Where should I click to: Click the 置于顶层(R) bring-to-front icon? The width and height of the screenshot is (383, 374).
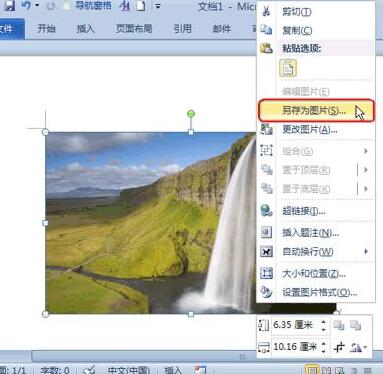click(267, 170)
